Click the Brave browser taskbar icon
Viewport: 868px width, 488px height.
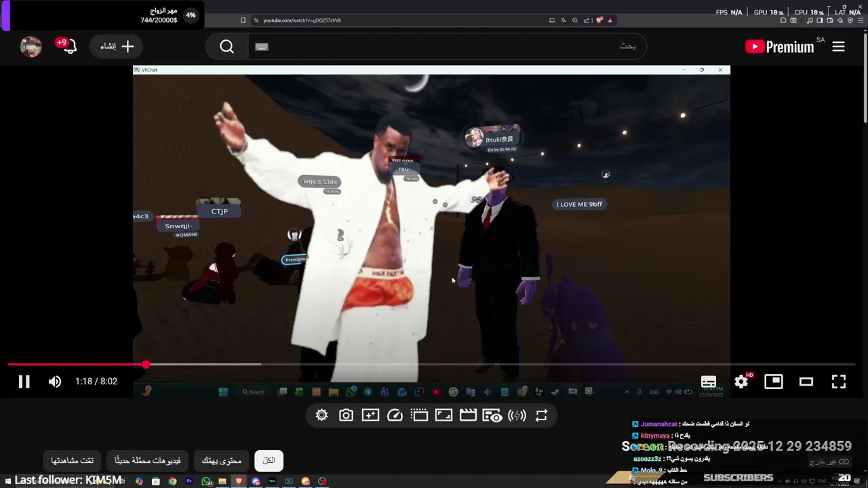point(239,481)
